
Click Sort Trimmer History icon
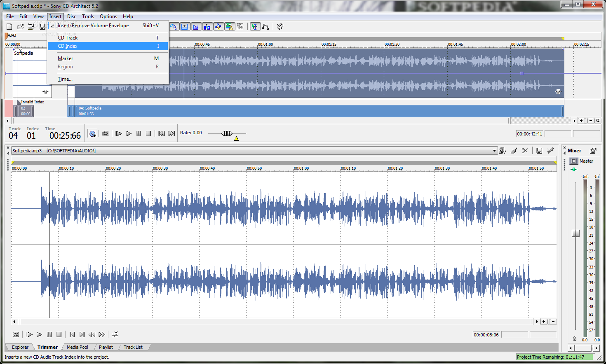tap(503, 151)
